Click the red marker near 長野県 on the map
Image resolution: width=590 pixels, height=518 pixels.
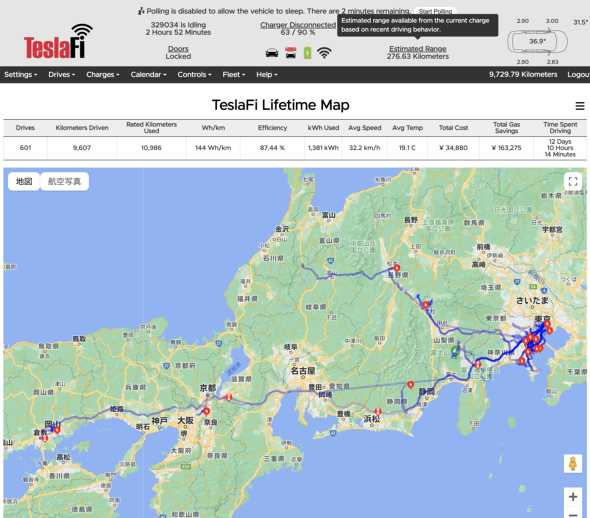coord(397,268)
